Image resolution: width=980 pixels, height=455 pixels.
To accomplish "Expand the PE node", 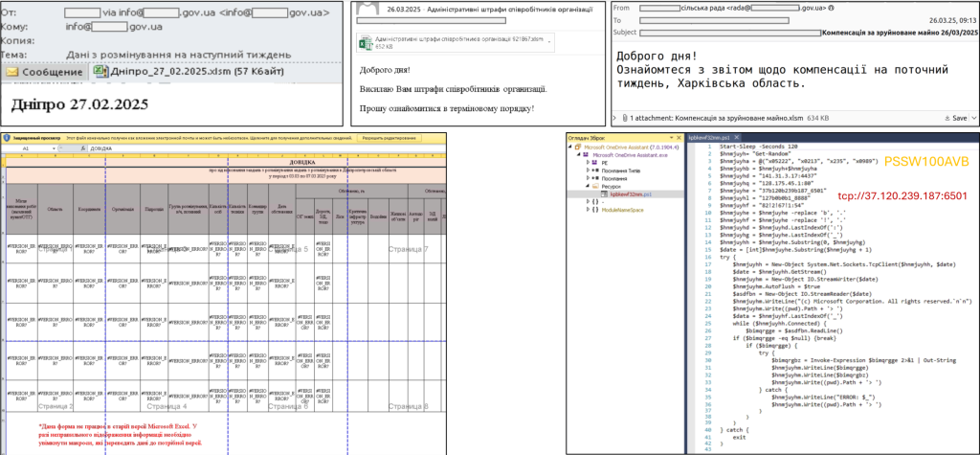I will pos(589,163).
